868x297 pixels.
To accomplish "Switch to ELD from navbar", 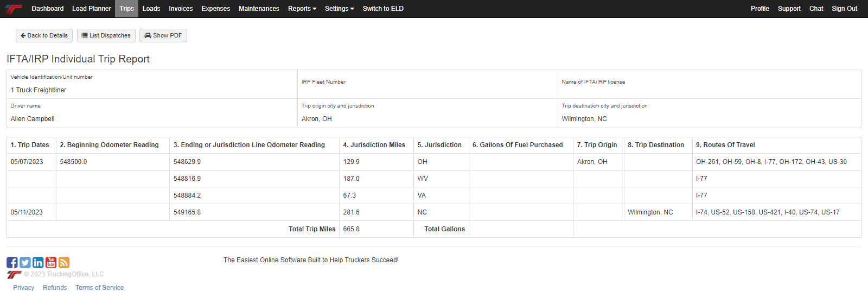I will (x=383, y=9).
